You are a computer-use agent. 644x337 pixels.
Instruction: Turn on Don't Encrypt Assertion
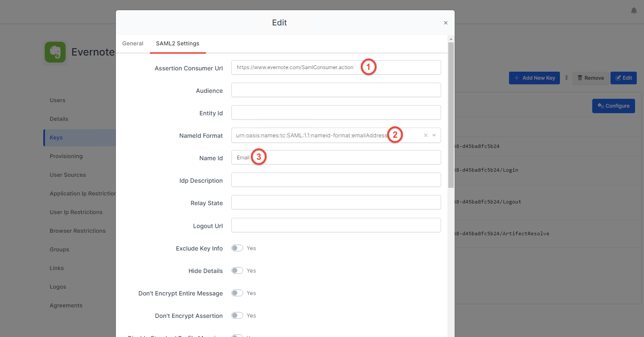237,315
